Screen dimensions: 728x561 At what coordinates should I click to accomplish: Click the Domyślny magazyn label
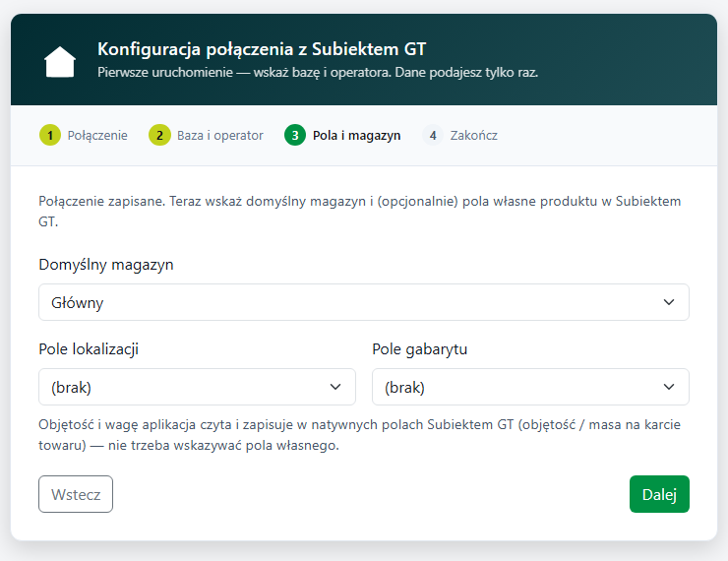coord(106,265)
